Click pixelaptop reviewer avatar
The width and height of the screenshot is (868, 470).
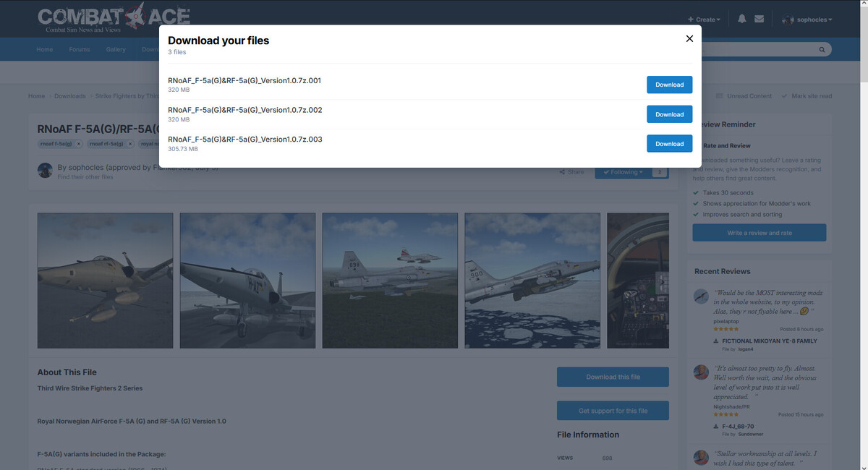[701, 296]
